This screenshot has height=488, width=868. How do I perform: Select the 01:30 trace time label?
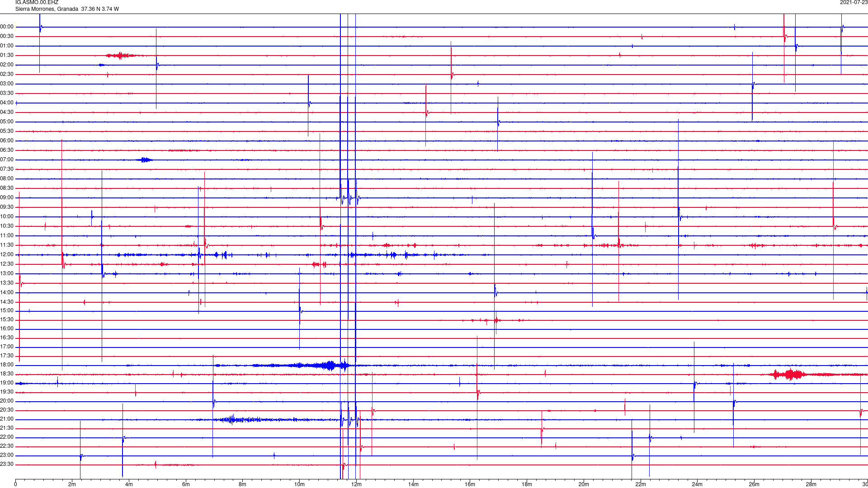tap(7, 56)
